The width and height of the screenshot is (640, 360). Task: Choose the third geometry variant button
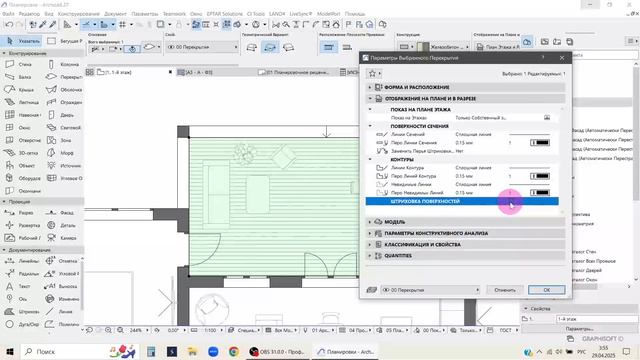coord(288,47)
